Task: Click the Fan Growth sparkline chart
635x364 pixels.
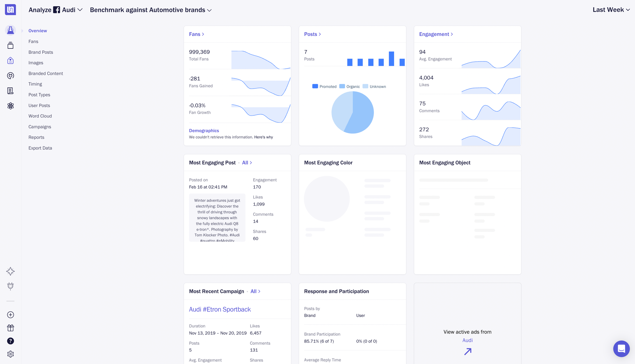Action: click(x=261, y=113)
